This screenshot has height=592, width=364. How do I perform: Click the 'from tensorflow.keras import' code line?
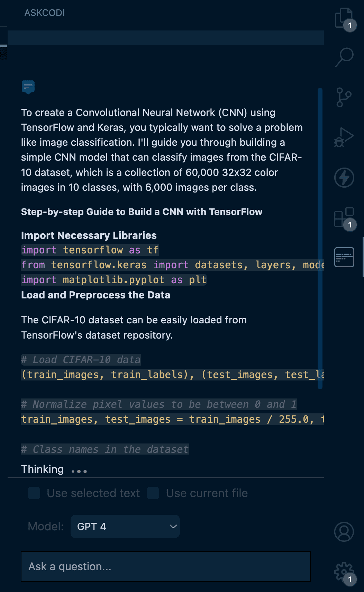click(172, 265)
